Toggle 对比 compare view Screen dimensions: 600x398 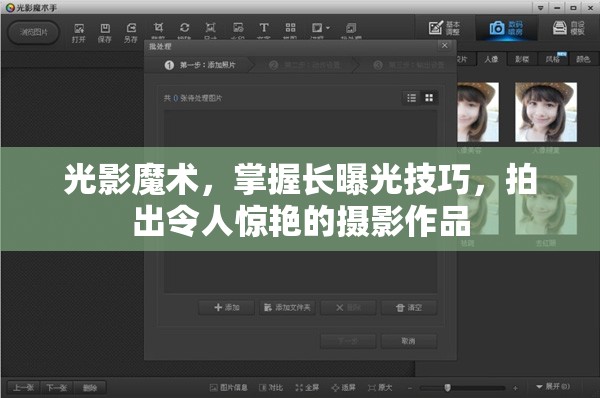click(x=271, y=388)
